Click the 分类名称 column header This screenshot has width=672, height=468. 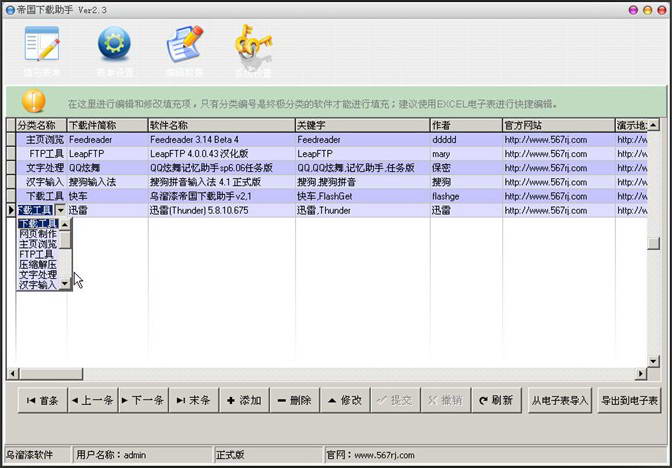[41, 125]
